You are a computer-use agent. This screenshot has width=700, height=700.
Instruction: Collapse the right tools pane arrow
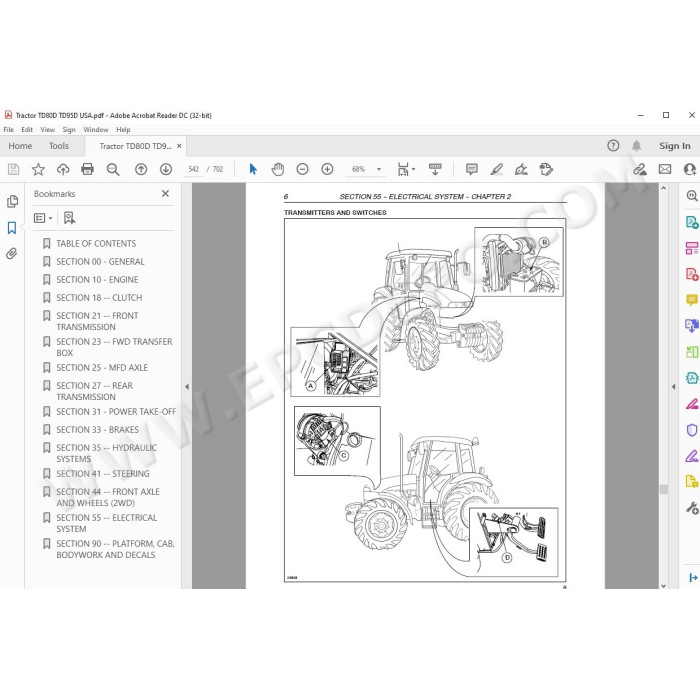(673, 387)
